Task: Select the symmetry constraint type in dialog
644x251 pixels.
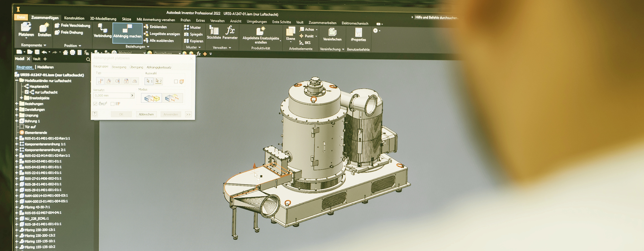Action: [135, 81]
